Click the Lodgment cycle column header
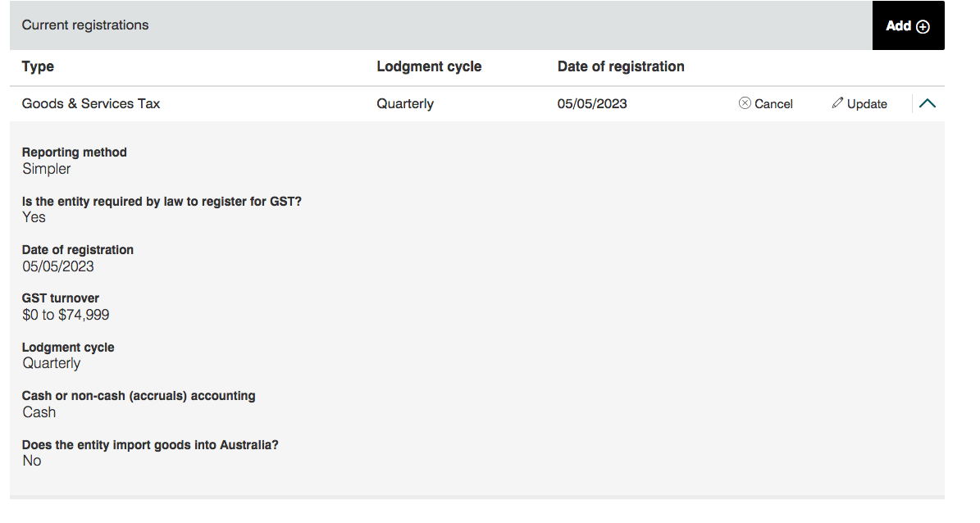Screen dimensions: 980x523 (429, 66)
